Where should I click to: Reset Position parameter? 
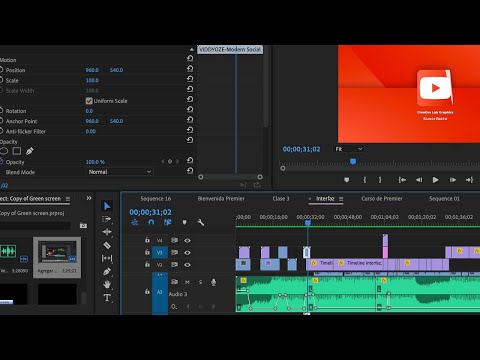[190, 69]
